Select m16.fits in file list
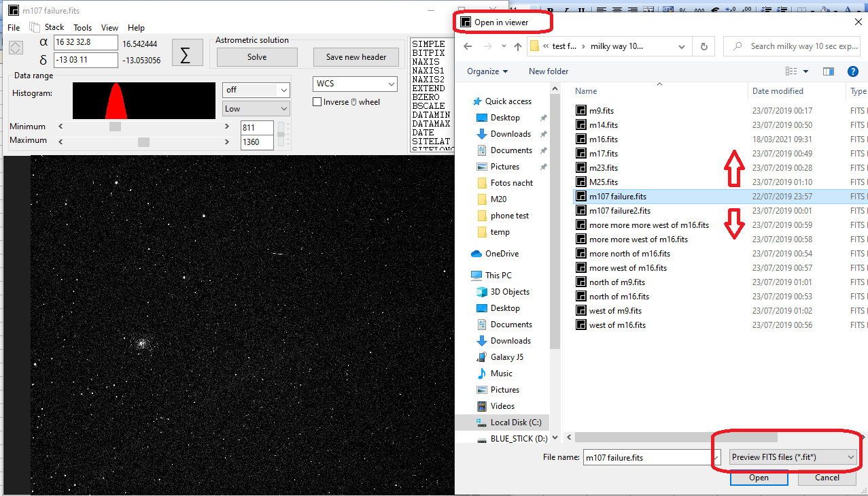Screen dimensions: 868x496 tap(604, 139)
